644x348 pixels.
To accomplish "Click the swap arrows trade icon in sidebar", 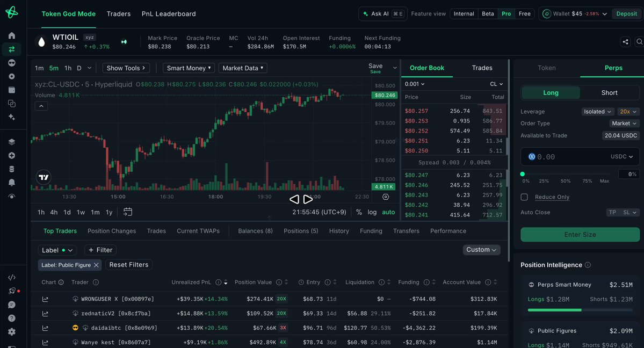I will [x=11, y=49].
